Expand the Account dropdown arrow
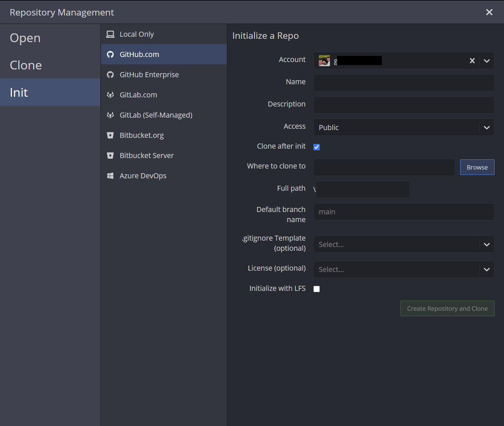This screenshot has height=426, width=504. pyautogui.click(x=487, y=61)
